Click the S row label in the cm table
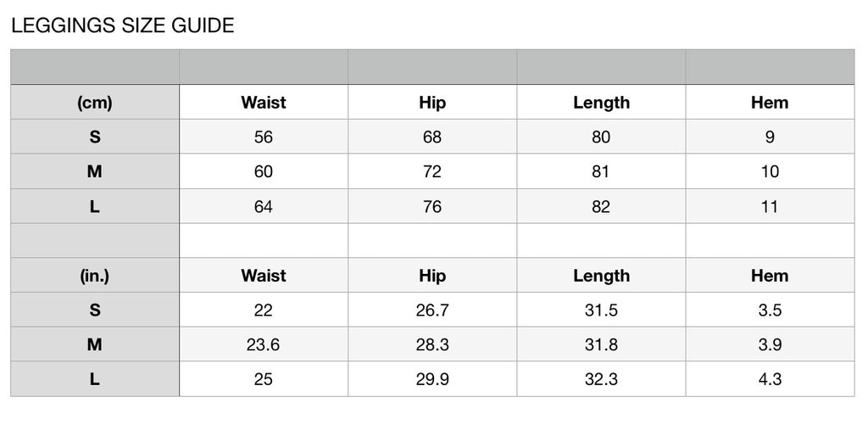The image size is (868, 425). (95, 137)
